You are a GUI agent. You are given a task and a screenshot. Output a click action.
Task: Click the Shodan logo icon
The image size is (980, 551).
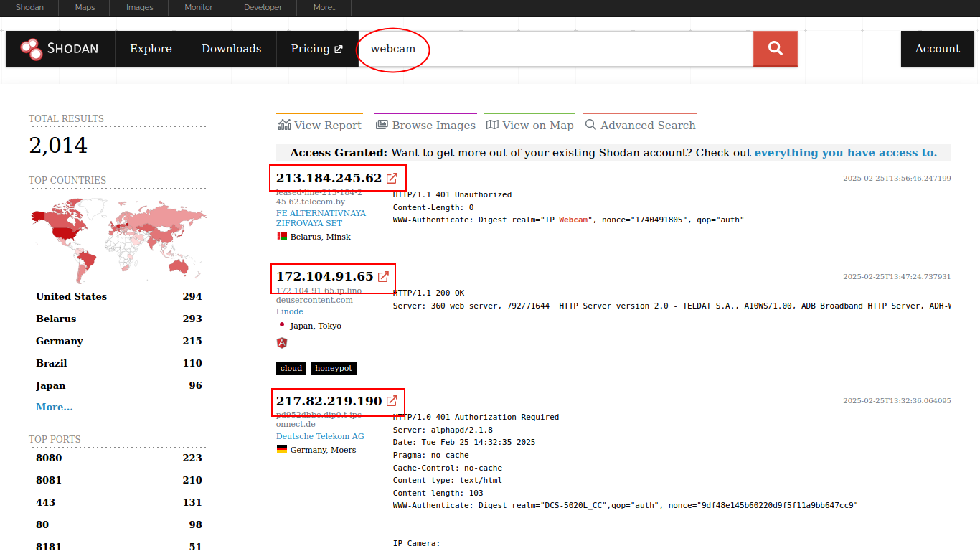coord(31,49)
